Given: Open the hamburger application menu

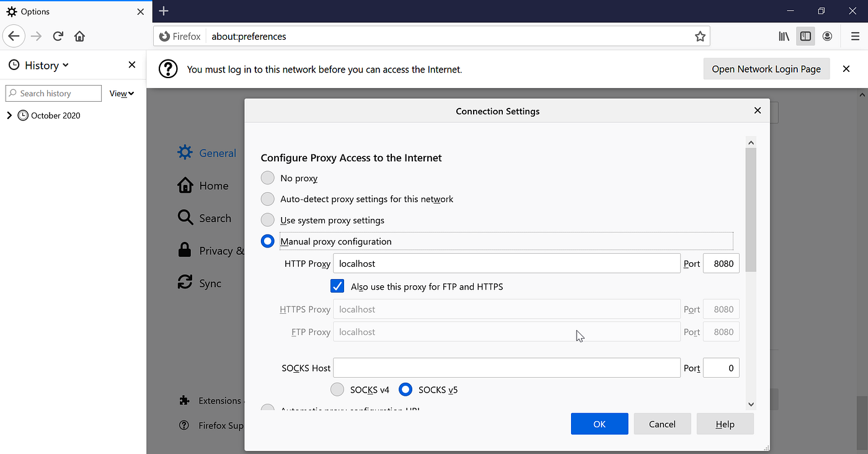Looking at the screenshot, I should (x=855, y=37).
